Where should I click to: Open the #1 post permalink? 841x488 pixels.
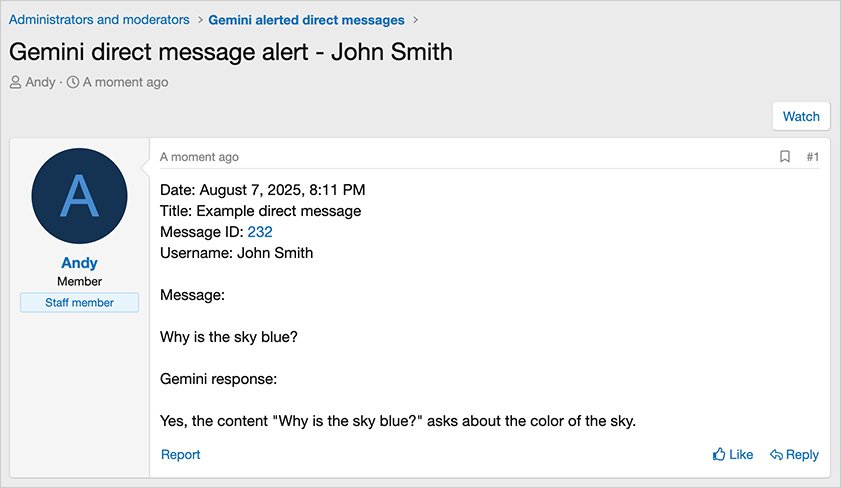(813, 157)
